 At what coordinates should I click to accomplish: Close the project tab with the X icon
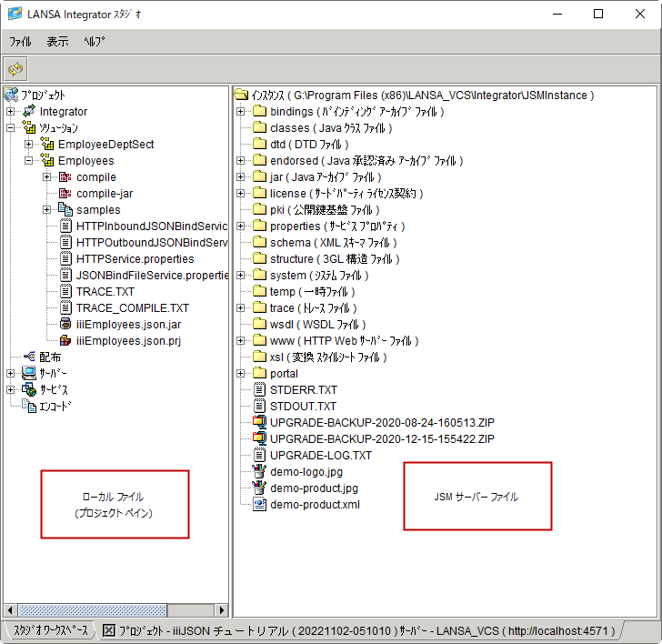(x=109, y=631)
